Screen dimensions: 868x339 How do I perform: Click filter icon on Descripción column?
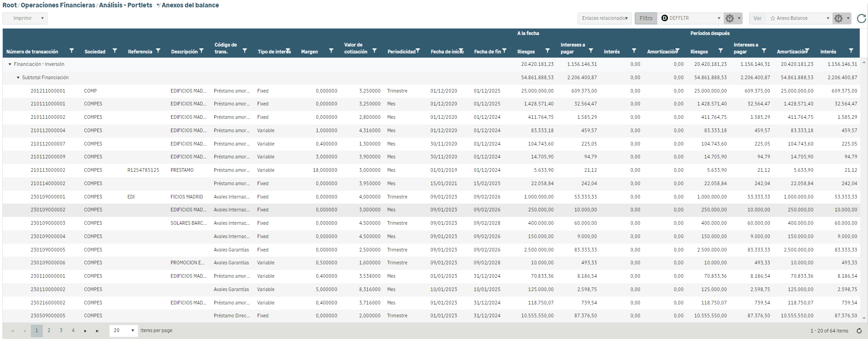201,51
